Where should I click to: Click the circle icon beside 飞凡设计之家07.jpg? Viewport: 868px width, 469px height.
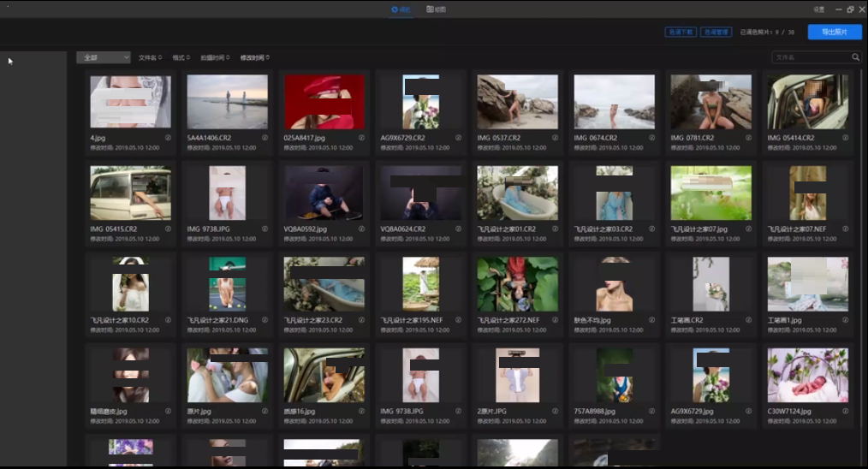point(748,229)
